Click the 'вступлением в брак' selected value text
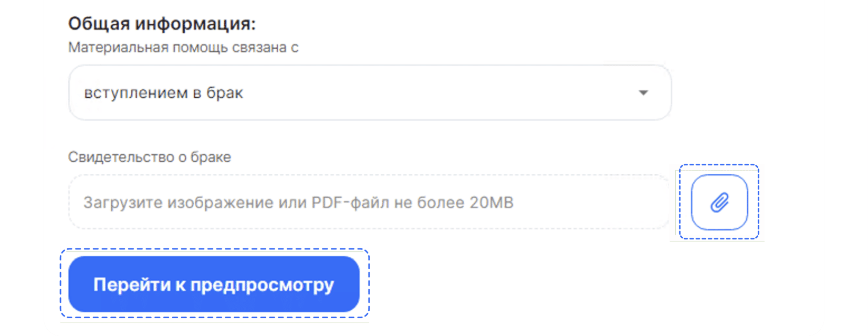 [163, 93]
